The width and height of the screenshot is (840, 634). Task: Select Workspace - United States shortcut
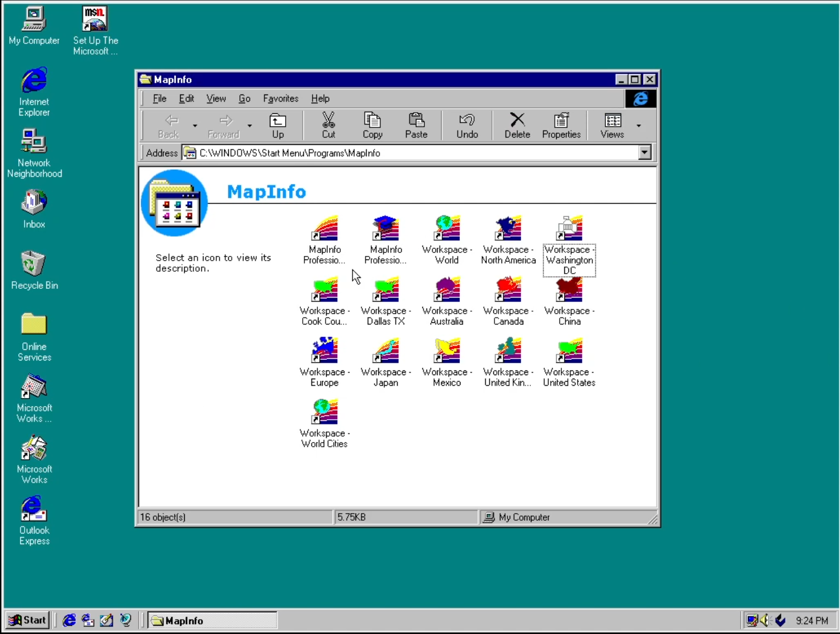[x=570, y=362]
